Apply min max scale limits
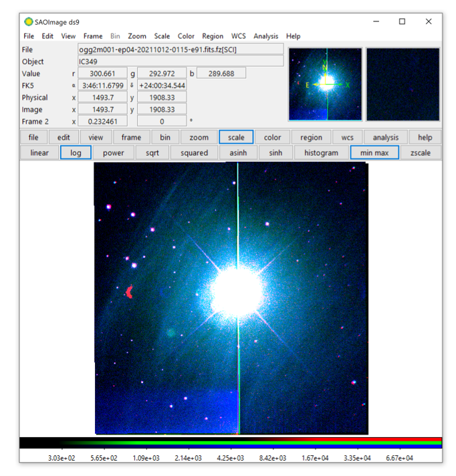 pyautogui.click(x=374, y=152)
